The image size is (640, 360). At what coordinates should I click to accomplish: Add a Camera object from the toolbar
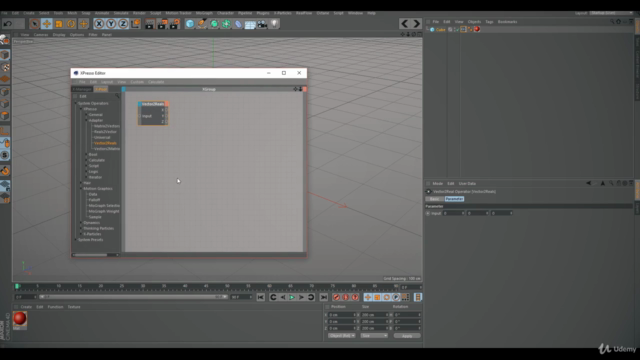[262, 24]
